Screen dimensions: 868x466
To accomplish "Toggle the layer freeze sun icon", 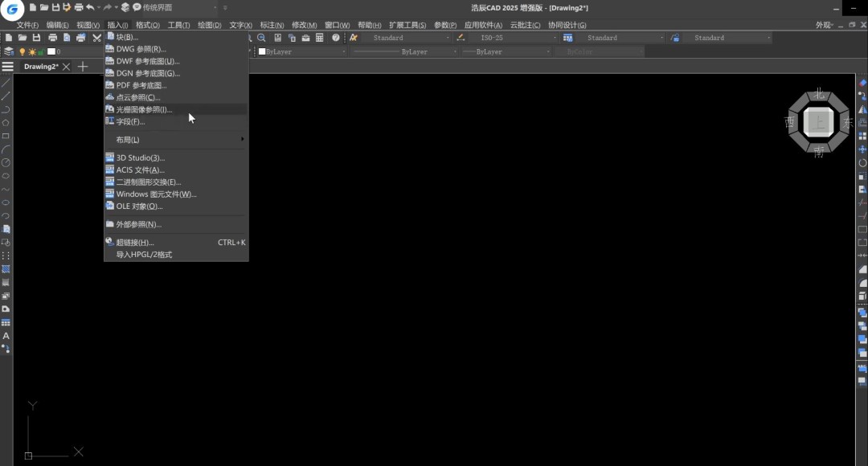I will (31, 51).
